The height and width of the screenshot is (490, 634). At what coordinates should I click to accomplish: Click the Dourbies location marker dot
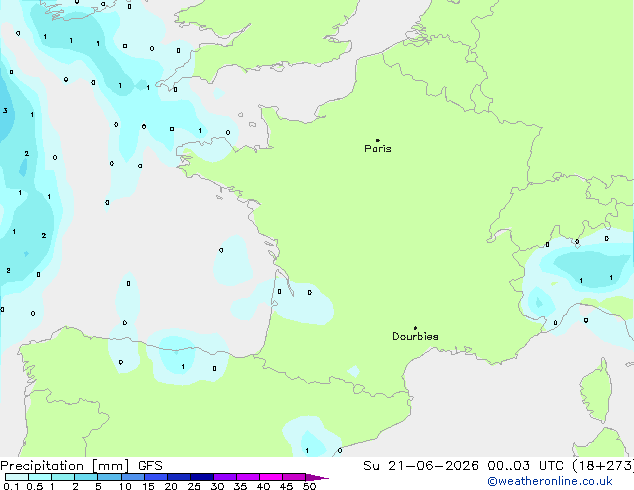coord(415,328)
